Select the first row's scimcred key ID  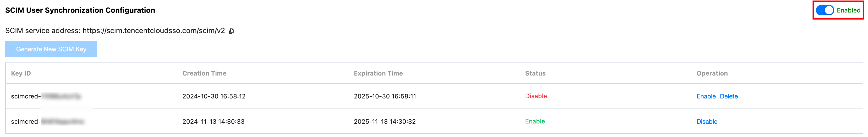click(46, 96)
